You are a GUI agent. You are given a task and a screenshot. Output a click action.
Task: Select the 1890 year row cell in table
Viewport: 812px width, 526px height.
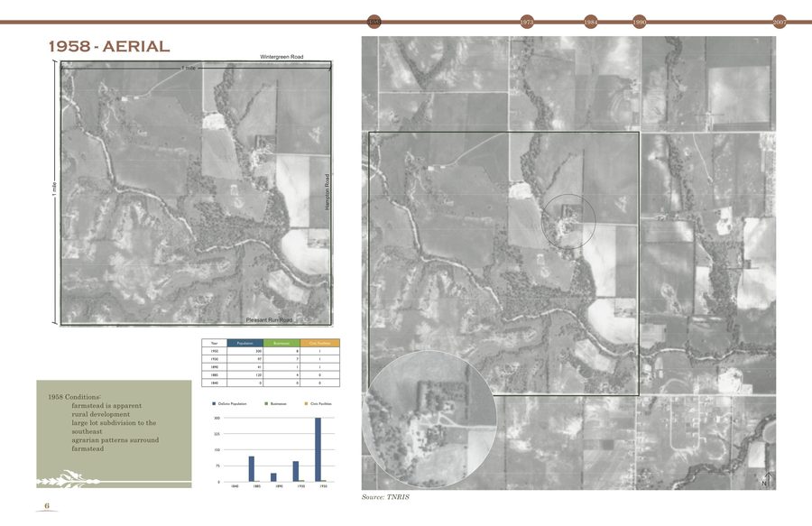[x=215, y=367]
